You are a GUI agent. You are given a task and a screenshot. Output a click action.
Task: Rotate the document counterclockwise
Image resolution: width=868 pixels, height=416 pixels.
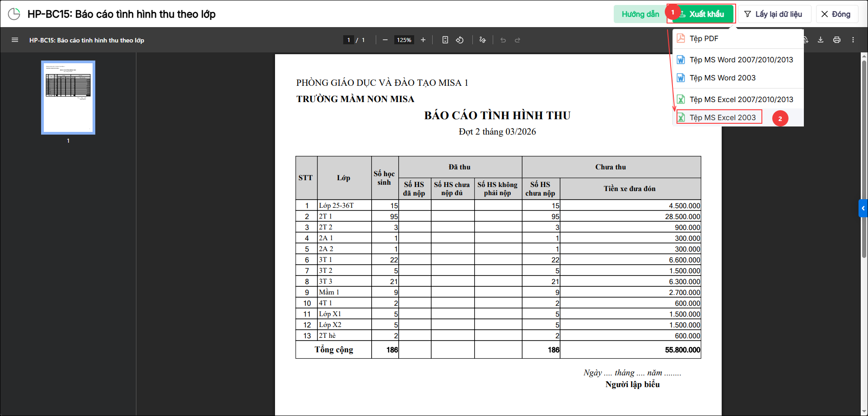tap(460, 40)
